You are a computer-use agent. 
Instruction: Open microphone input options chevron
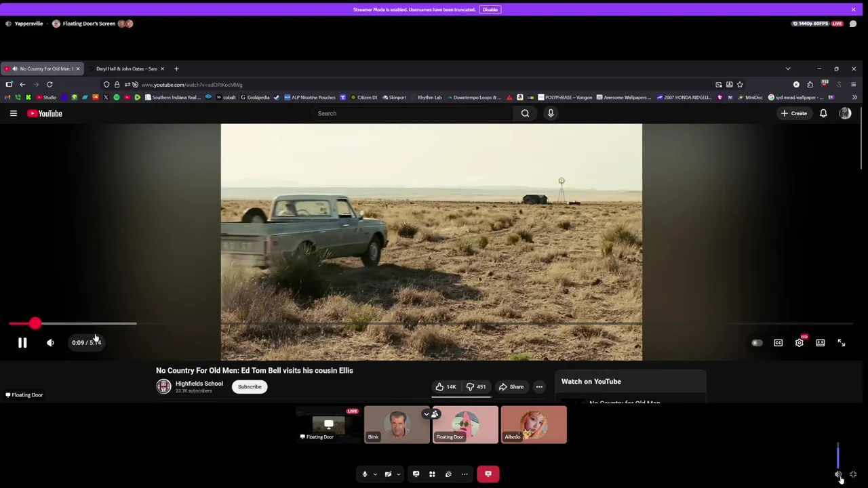pyautogui.click(x=375, y=474)
